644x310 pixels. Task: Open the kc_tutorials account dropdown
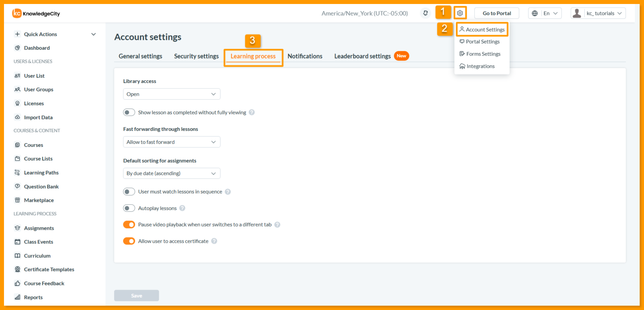[598, 13]
